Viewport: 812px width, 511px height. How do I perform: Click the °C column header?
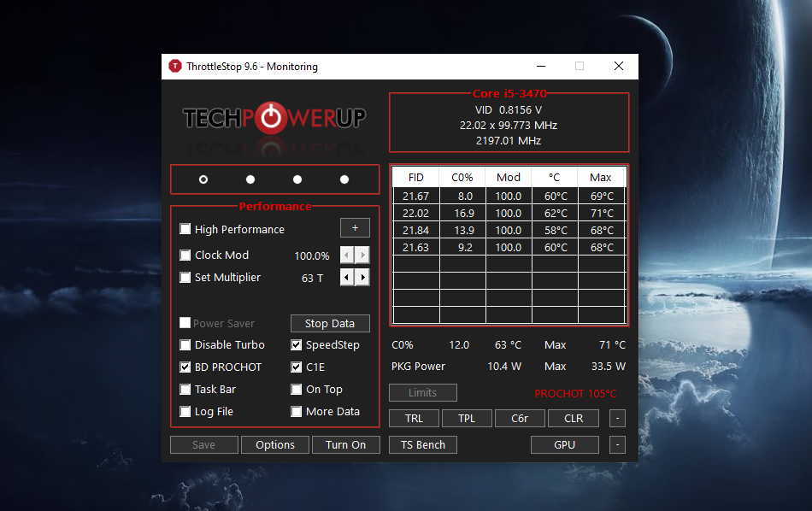555,177
